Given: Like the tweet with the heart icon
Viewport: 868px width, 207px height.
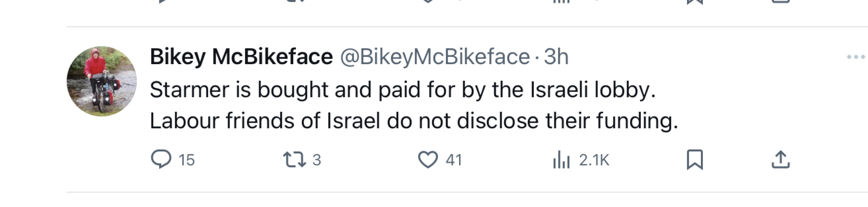Looking at the screenshot, I should coord(428,160).
